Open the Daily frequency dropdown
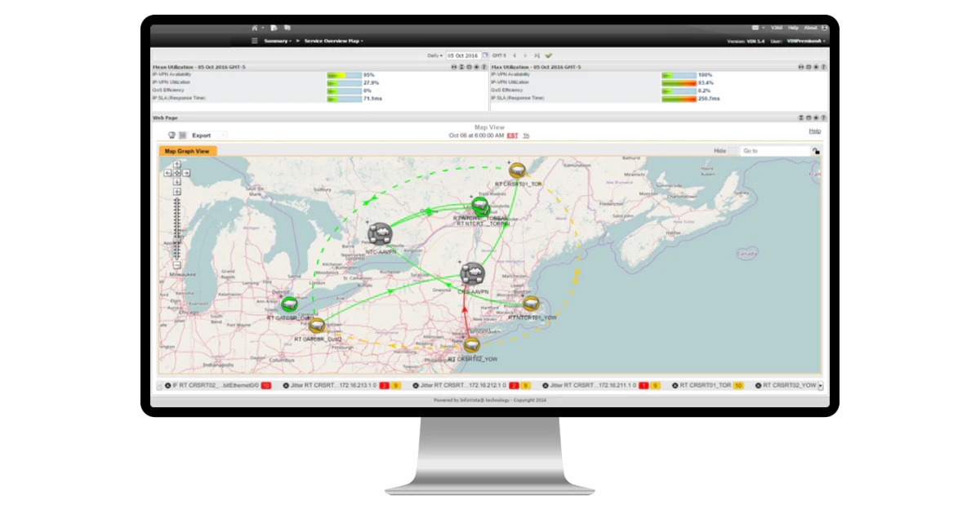This screenshot has height=510, width=980. pyautogui.click(x=434, y=54)
